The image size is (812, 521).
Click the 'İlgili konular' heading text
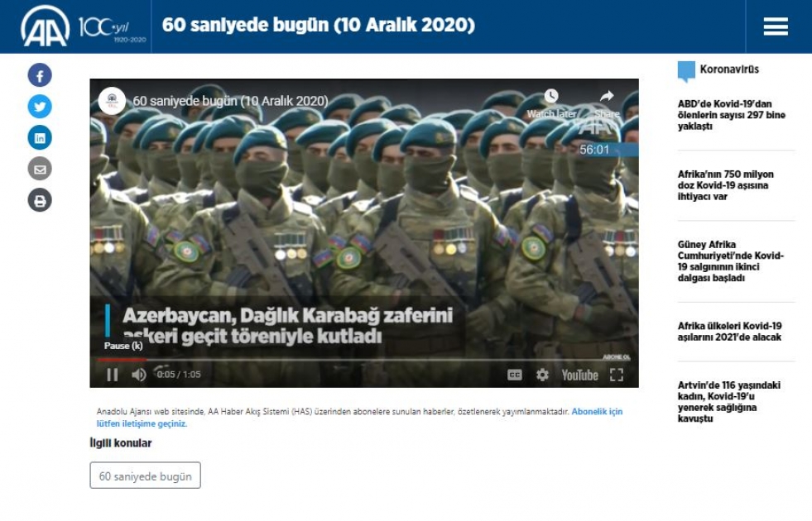coord(121,443)
